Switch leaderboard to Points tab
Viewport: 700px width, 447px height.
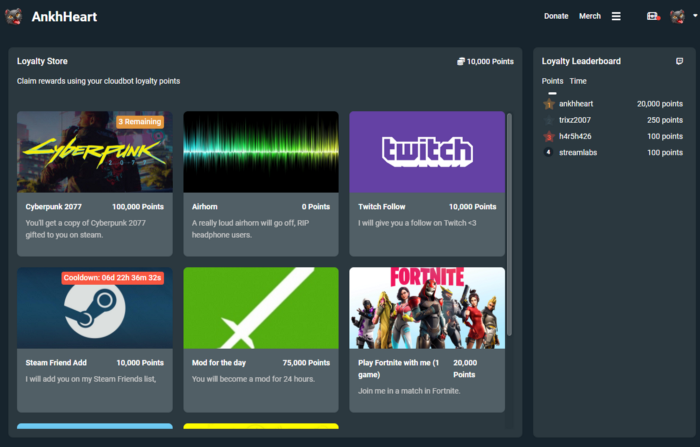(552, 81)
